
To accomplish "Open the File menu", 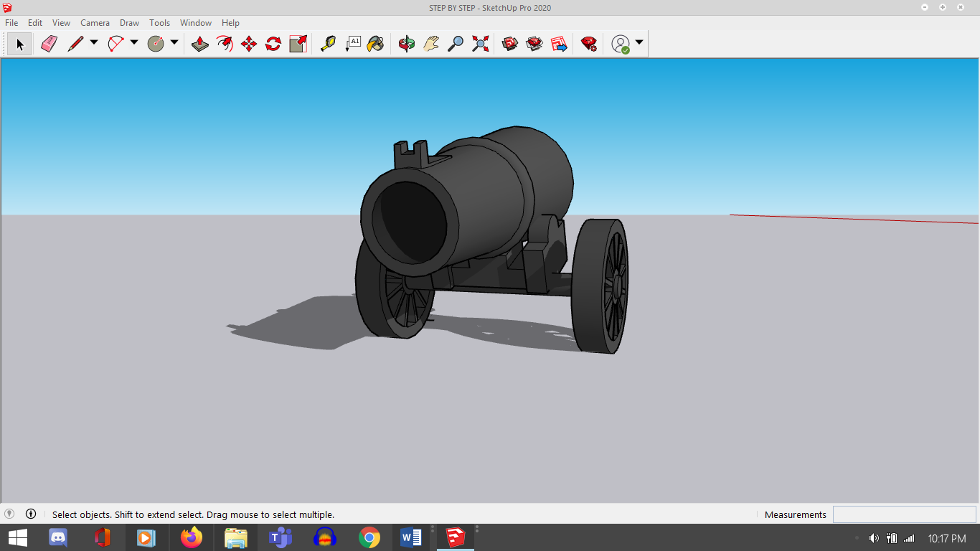I will coord(11,23).
